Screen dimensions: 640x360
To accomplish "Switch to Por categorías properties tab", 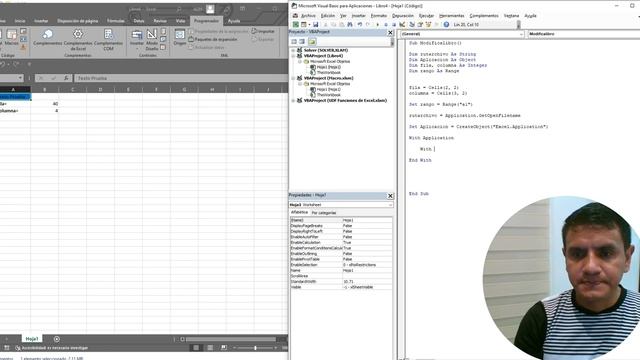I will (x=324, y=213).
